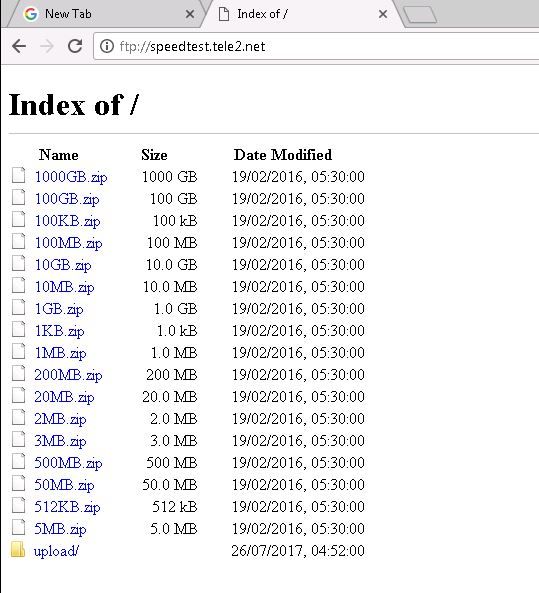This screenshot has width=539, height=593.
Task: Download the 100MB.zip file link
Action: click(x=68, y=243)
